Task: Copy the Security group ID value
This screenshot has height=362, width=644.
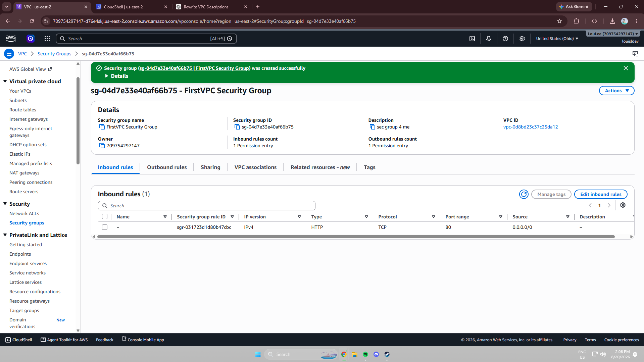Action: click(237, 127)
